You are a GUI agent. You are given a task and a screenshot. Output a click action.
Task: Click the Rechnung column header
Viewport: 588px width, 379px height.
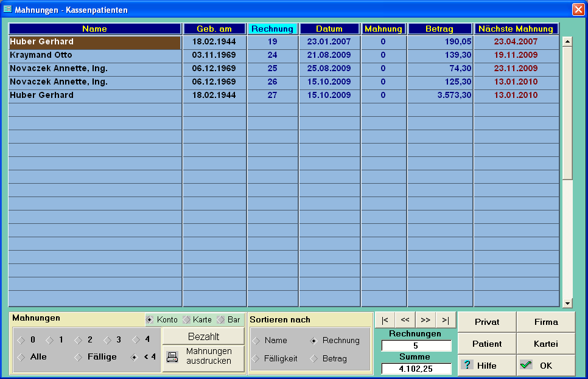[x=272, y=29]
